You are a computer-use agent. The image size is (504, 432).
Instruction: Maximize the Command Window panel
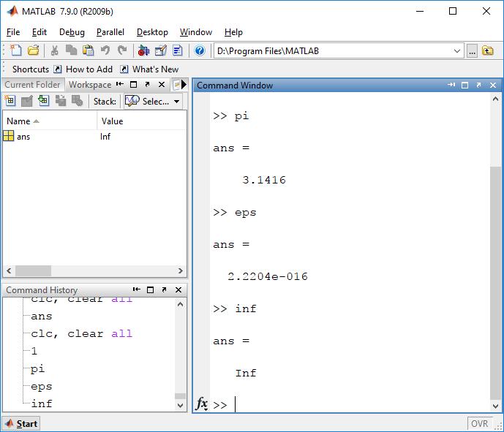tap(464, 85)
